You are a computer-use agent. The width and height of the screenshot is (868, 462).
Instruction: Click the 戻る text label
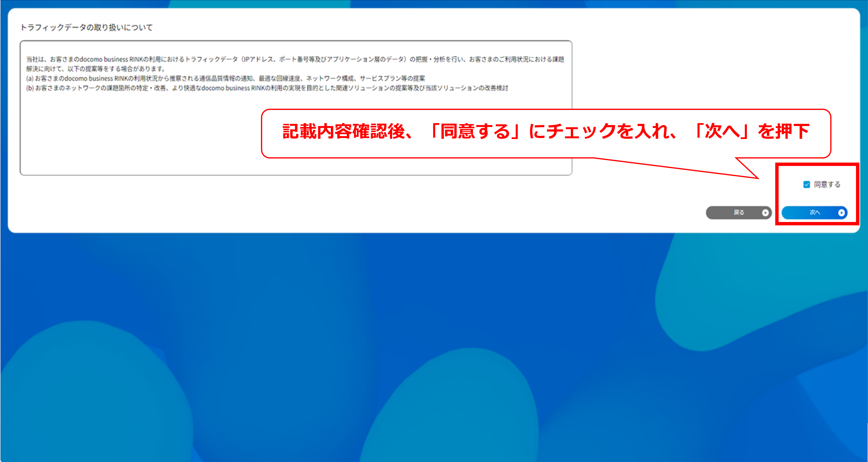739,212
